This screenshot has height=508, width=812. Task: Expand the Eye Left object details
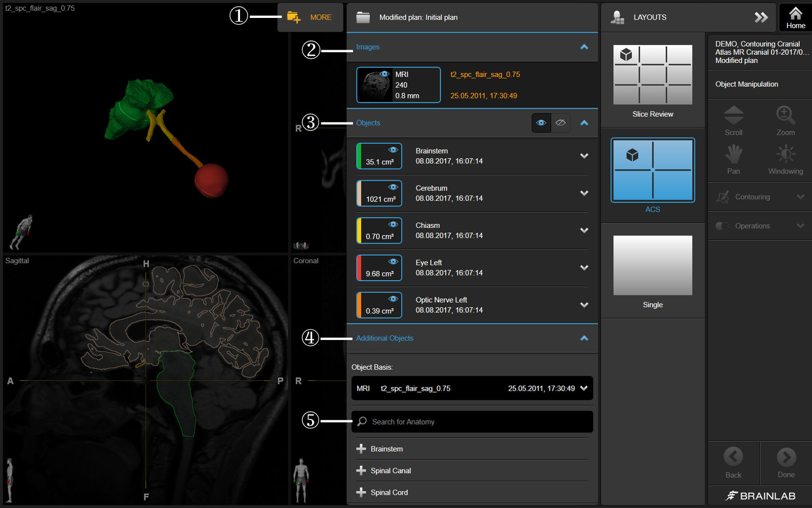click(x=584, y=268)
